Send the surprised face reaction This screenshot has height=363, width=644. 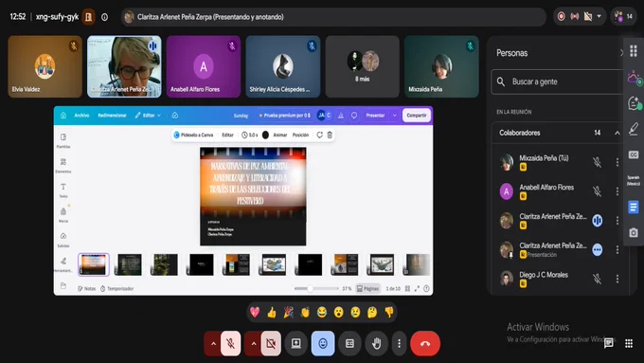(338, 313)
